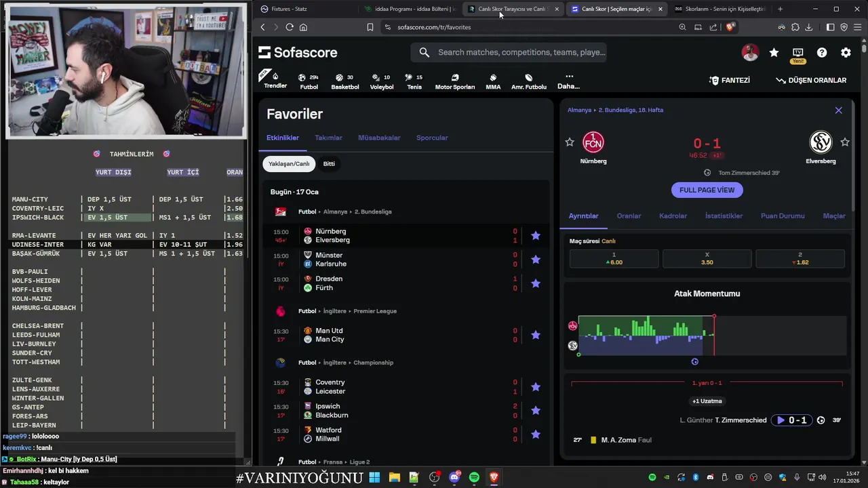This screenshot has width=868, height=488.
Task: Open Sofascore help question mark icon
Action: point(822,52)
